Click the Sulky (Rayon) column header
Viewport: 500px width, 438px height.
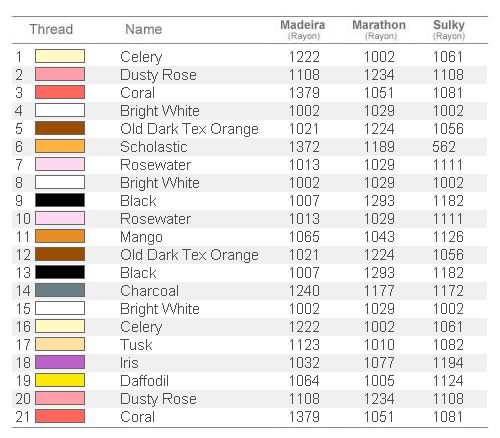pos(449,30)
